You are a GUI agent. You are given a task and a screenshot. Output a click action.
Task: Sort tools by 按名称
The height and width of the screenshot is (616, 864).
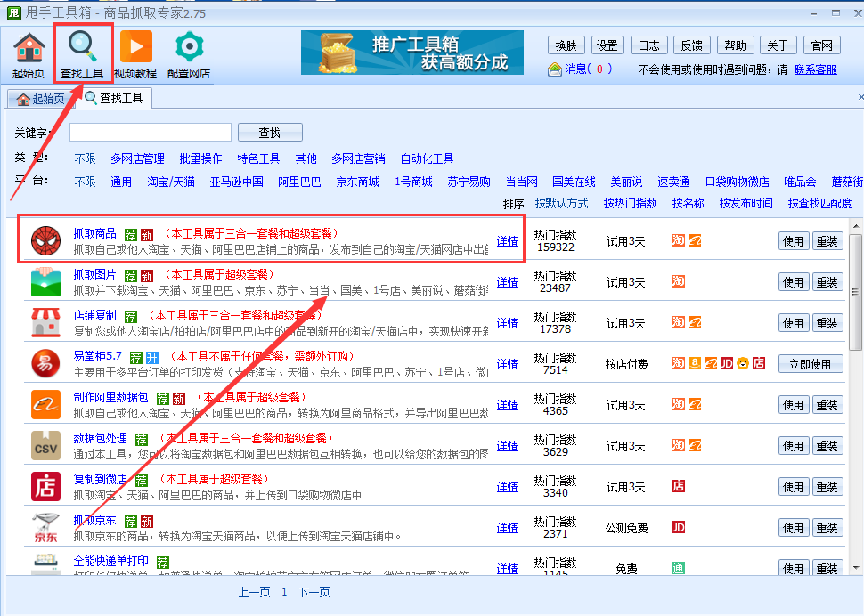tap(689, 204)
